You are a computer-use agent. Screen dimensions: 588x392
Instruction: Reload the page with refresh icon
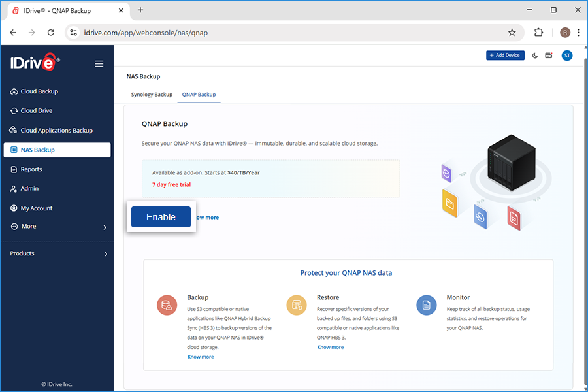(51, 33)
